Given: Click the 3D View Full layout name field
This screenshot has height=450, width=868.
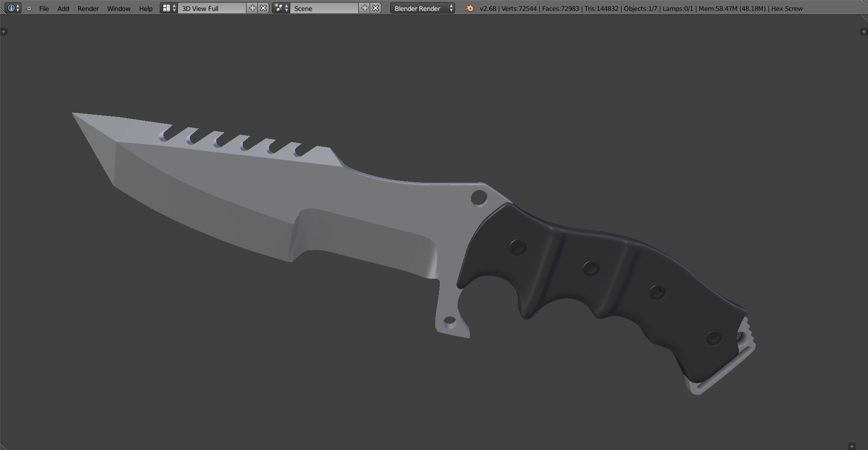Looking at the screenshot, I should (212, 8).
